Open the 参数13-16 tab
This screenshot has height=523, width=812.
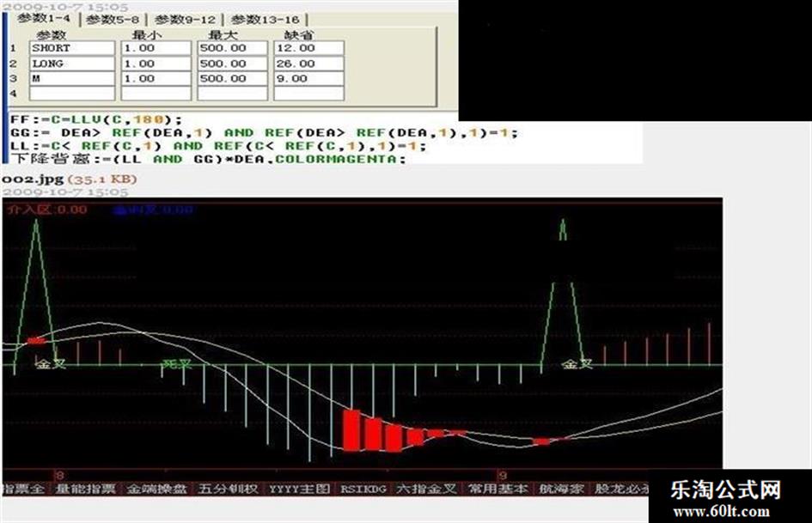pyautogui.click(x=266, y=20)
